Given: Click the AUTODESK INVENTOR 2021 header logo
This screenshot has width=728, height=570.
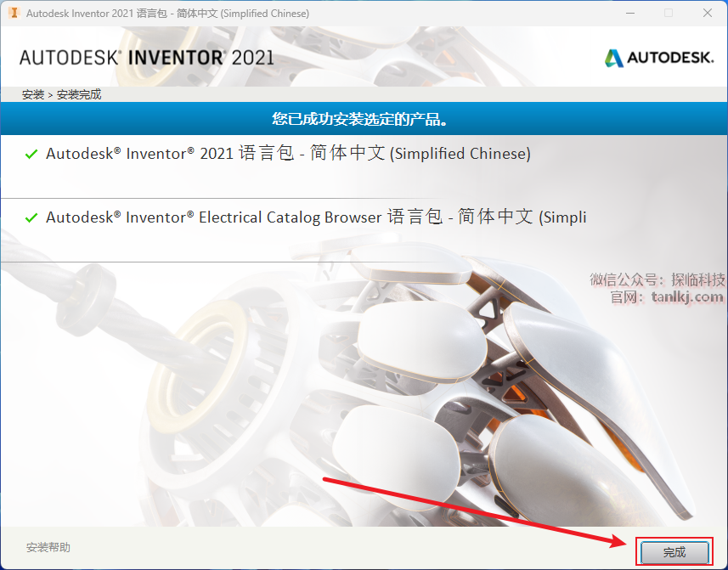Looking at the screenshot, I should coord(147,58).
